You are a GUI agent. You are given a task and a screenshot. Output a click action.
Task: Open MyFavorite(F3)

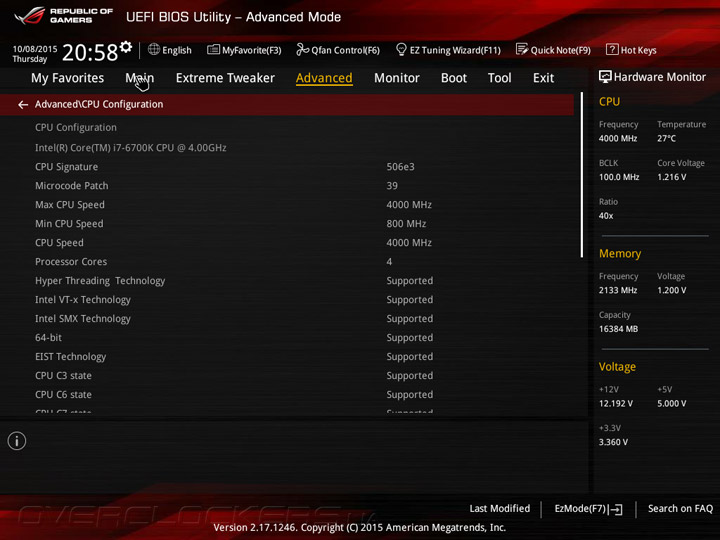[244, 50]
